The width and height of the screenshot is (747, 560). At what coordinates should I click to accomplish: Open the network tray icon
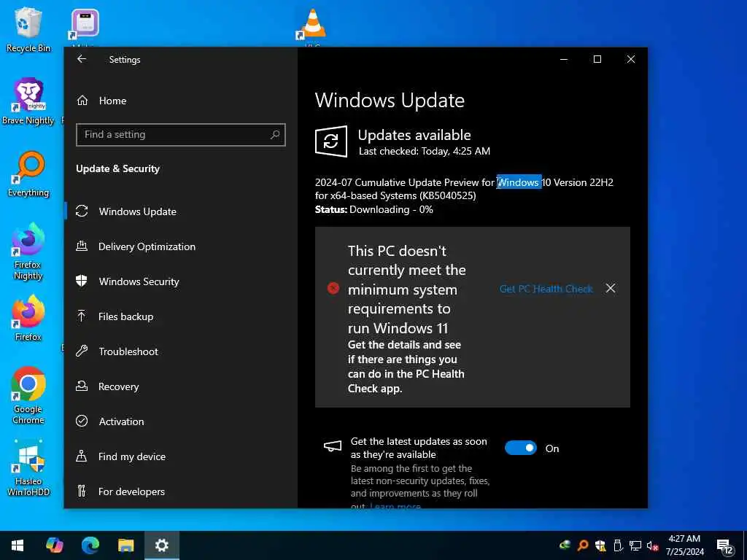[x=635, y=545]
